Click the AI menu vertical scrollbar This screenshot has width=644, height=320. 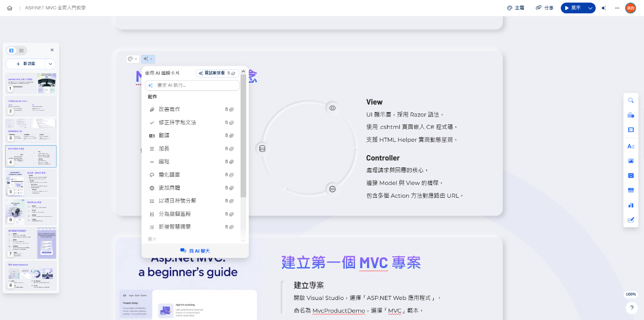[244, 136]
